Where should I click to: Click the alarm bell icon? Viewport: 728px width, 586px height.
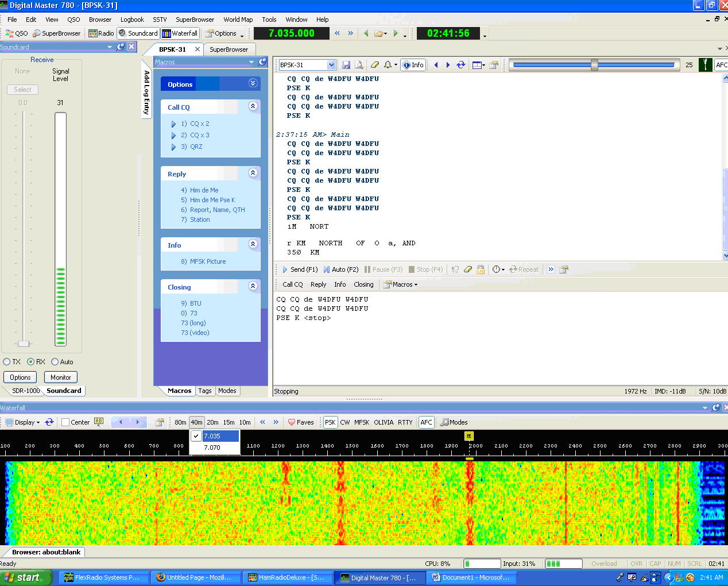(388, 65)
